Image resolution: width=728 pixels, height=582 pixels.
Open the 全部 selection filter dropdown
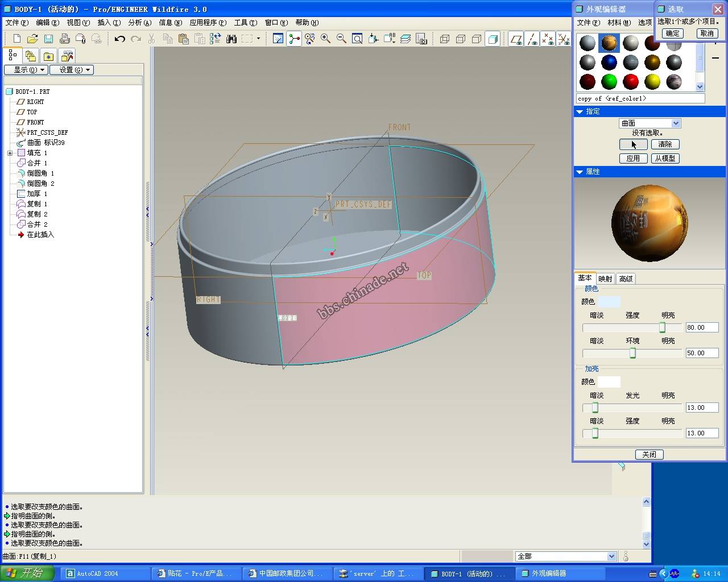pyautogui.click(x=611, y=556)
